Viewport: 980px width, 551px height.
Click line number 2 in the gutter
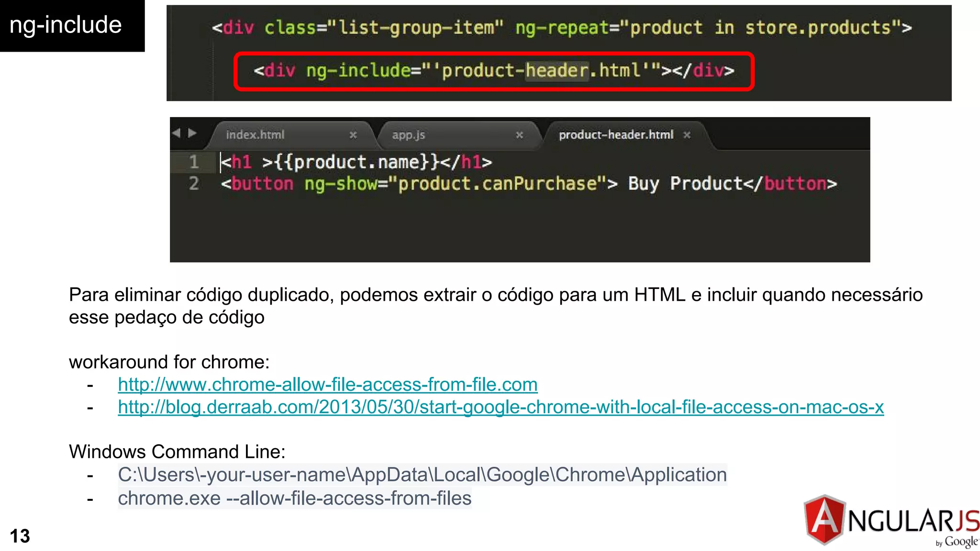(194, 183)
